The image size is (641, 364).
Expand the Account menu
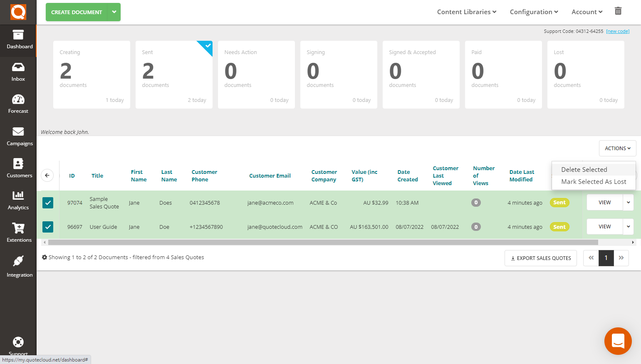(x=587, y=12)
